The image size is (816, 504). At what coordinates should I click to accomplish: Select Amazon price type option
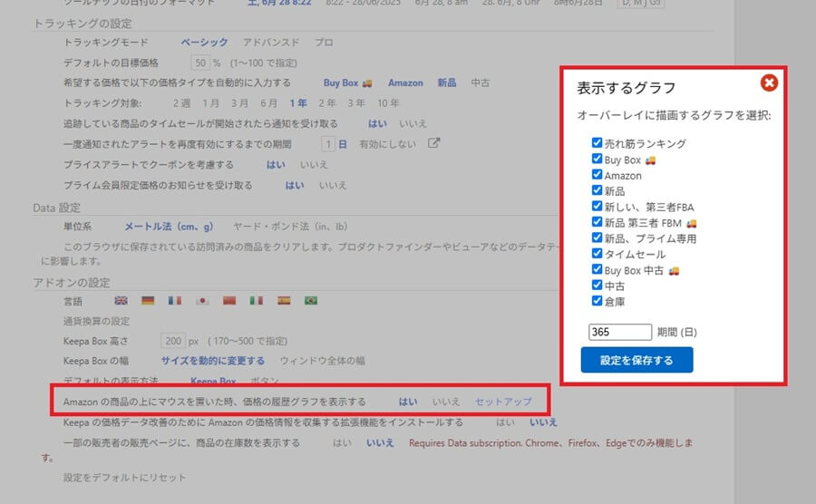click(x=405, y=82)
